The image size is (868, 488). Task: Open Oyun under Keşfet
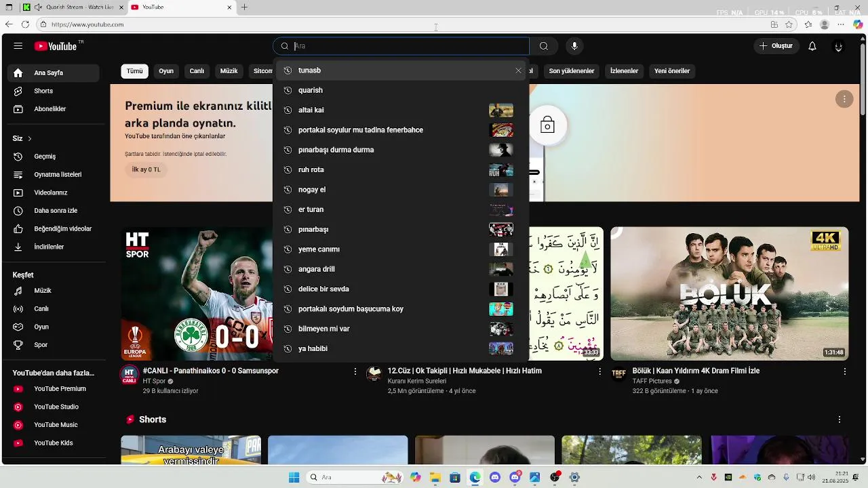(54, 327)
